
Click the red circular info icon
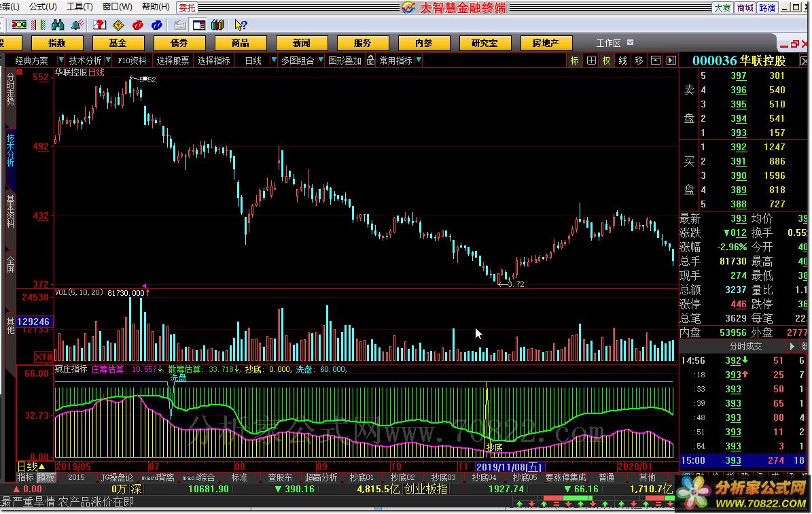click(x=138, y=25)
